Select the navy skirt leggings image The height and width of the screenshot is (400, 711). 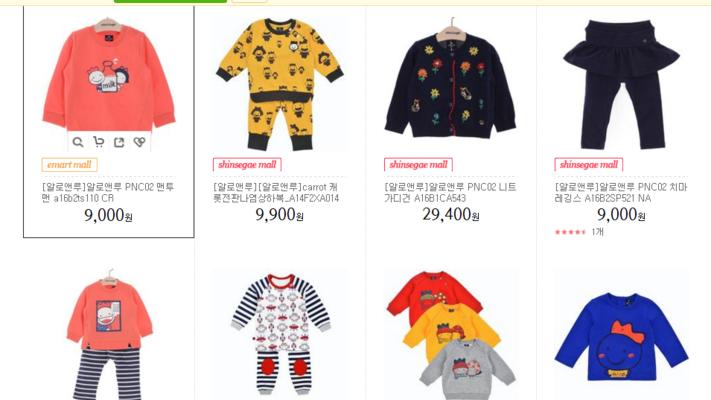621,84
